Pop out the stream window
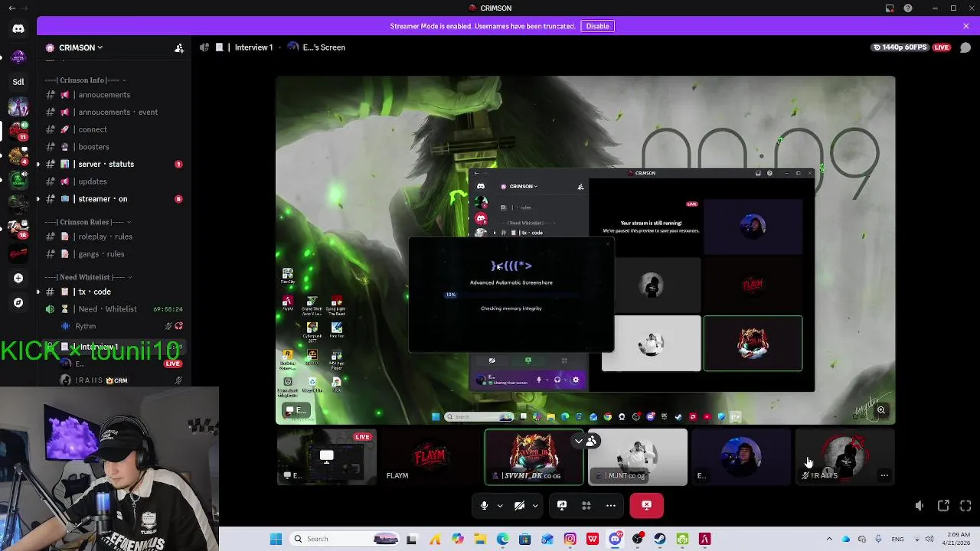This screenshot has width=980, height=551. (x=943, y=506)
